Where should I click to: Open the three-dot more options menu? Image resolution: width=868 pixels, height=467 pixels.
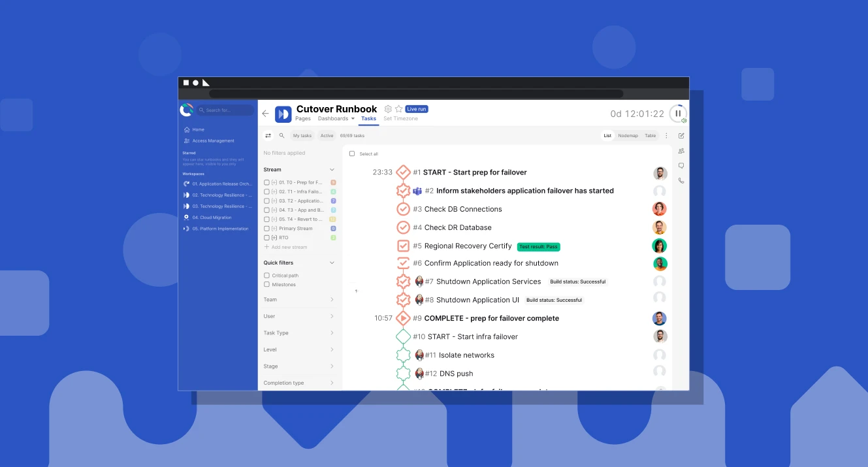click(666, 136)
